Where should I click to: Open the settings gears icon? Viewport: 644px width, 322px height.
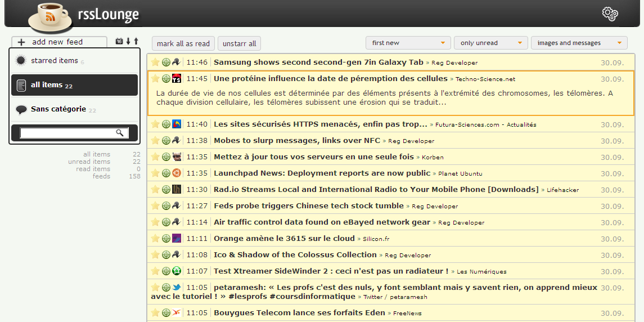(610, 14)
